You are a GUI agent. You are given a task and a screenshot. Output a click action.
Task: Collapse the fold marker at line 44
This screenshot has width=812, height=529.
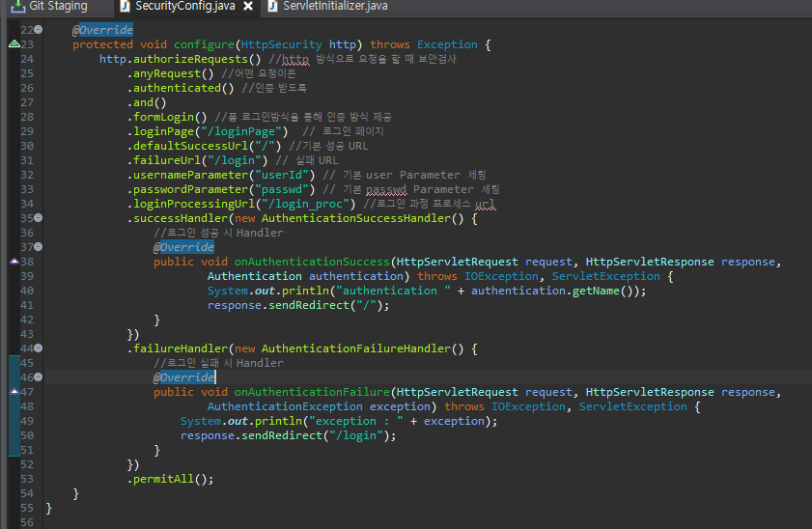coord(39,348)
